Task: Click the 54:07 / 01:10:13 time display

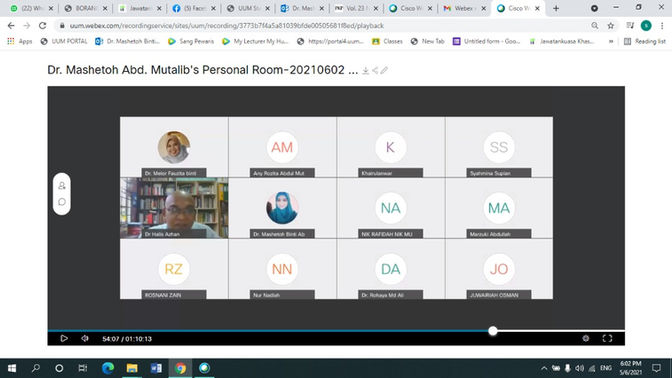Action: coord(127,339)
